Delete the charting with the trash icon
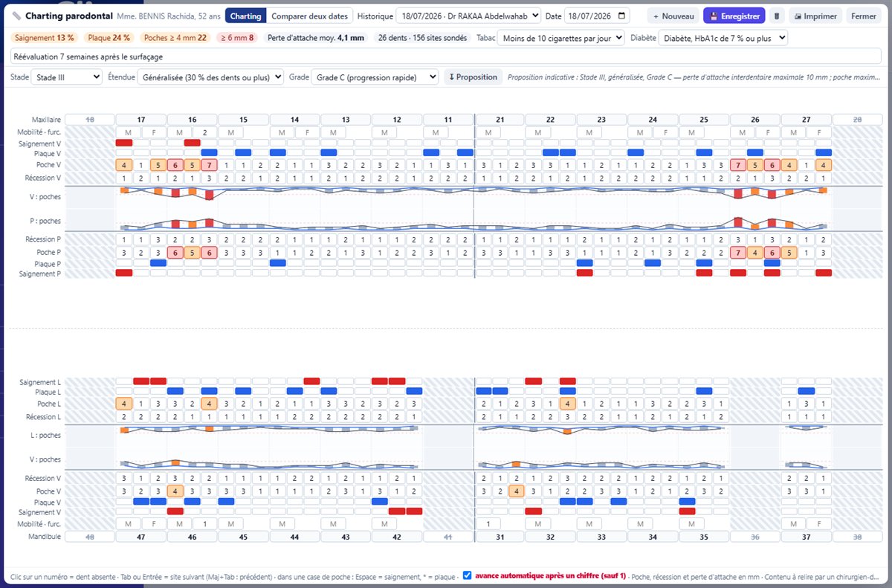Viewport: 892px width, 588px height. point(777,16)
